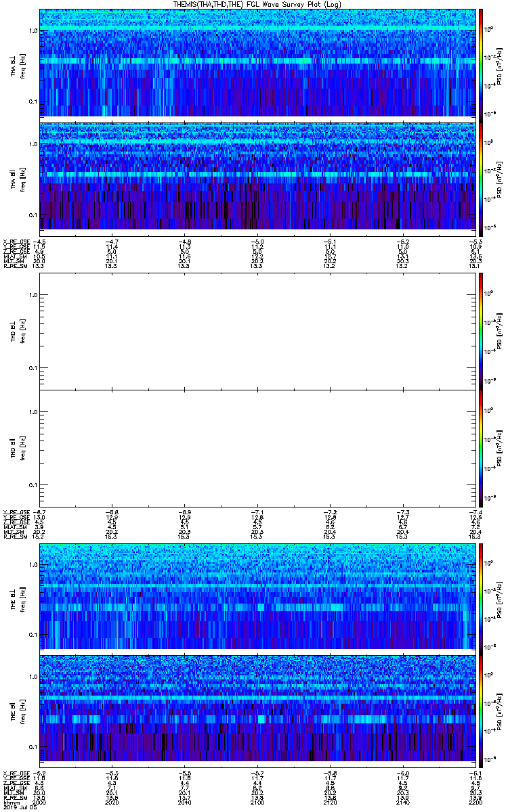Click the 0.1 tick of THD B-parallel axis
The height and width of the screenshot is (812, 508).
[x=33, y=485]
